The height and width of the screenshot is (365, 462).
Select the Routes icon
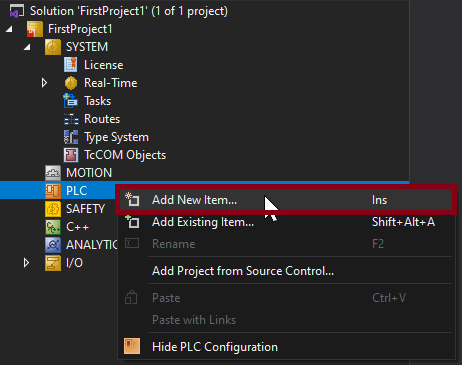coord(71,119)
